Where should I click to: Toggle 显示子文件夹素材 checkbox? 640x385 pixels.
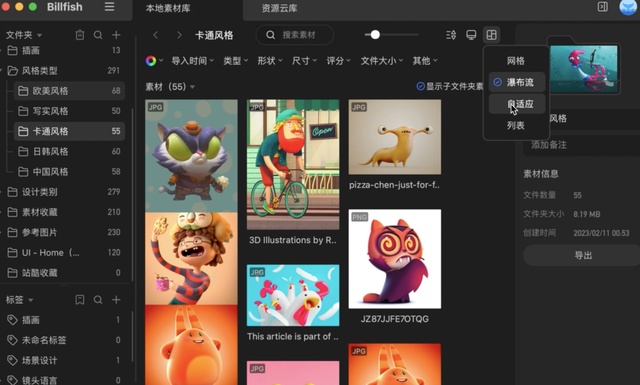pos(420,87)
